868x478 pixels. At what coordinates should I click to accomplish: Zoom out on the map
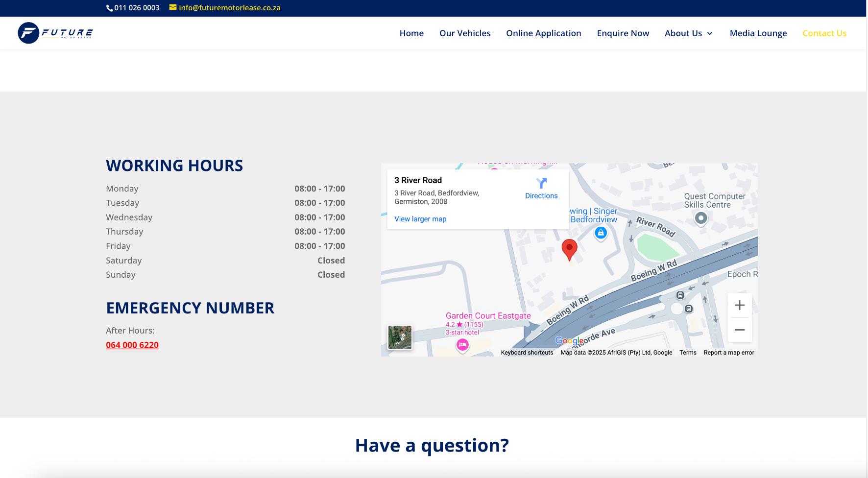(x=739, y=330)
